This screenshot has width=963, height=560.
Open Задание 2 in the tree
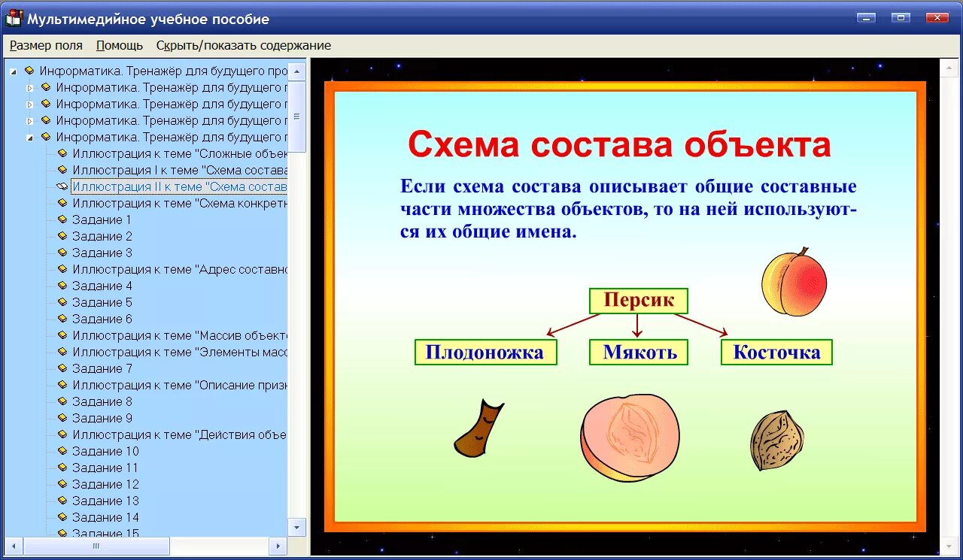tap(102, 236)
